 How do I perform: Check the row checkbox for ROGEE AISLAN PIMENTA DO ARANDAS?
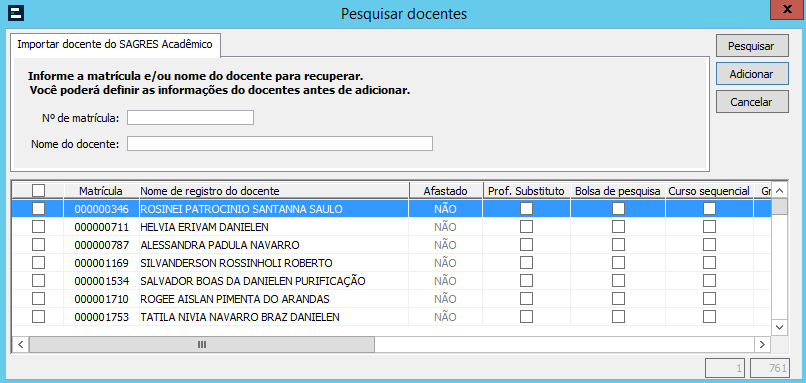[39, 299]
